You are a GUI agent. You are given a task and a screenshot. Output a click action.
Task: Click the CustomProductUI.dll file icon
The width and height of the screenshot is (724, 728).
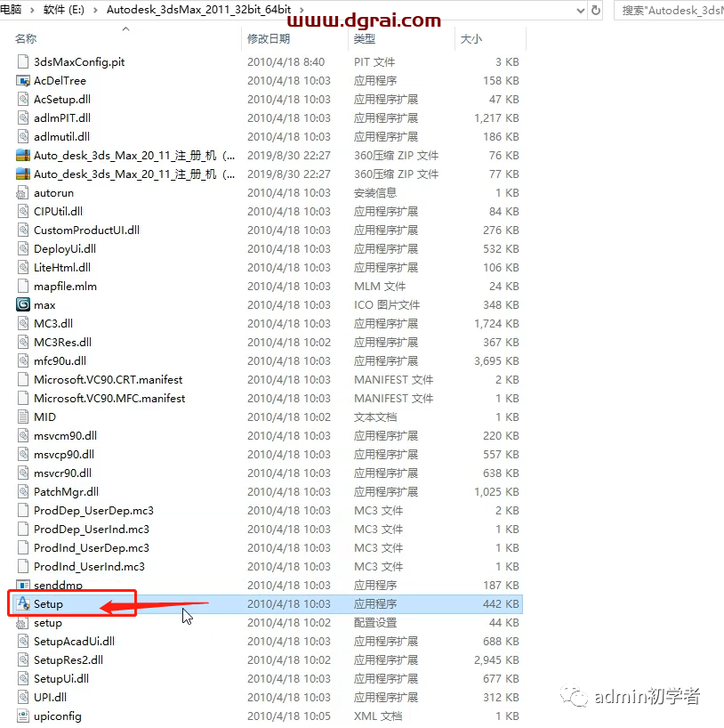(23, 230)
